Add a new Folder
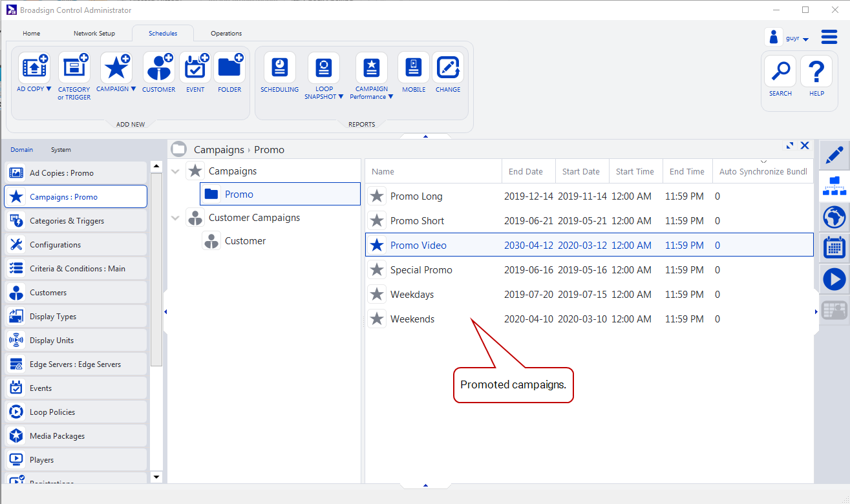 (x=229, y=68)
